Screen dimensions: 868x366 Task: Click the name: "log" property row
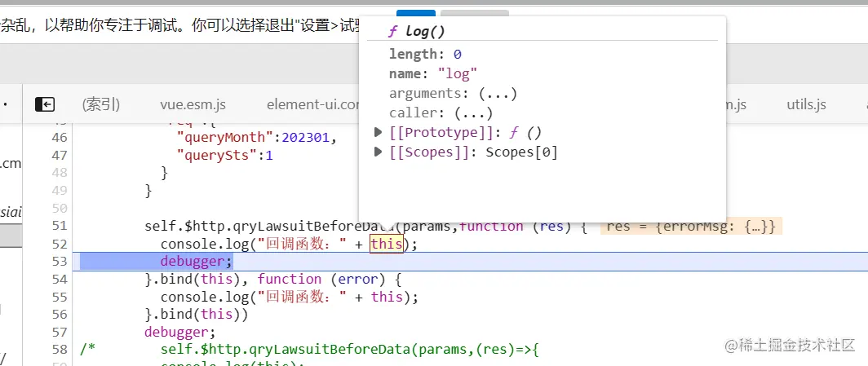(433, 73)
